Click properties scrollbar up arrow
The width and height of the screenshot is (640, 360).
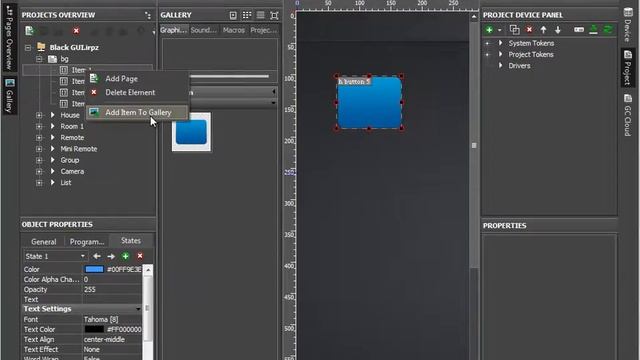tap(148, 270)
